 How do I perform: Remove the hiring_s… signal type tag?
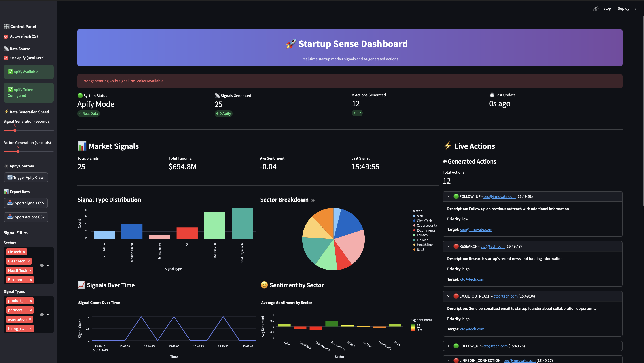tap(31, 329)
